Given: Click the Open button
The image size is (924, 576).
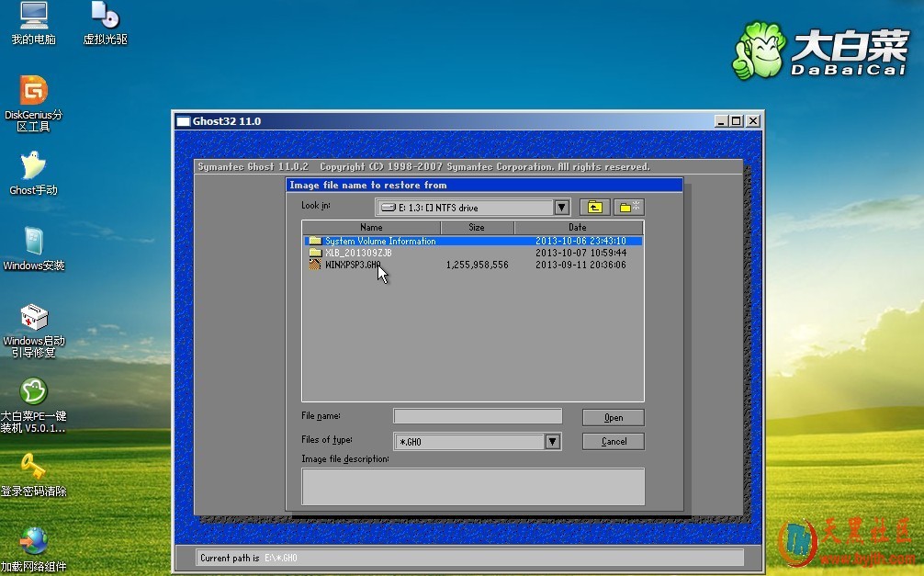Looking at the screenshot, I should [613, 417].
